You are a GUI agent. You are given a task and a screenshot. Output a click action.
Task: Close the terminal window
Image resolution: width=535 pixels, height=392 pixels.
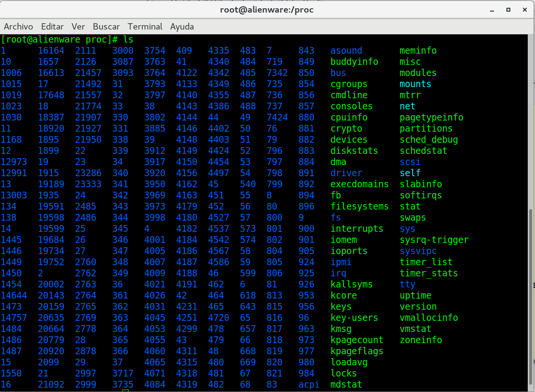(x=524, y=10)
